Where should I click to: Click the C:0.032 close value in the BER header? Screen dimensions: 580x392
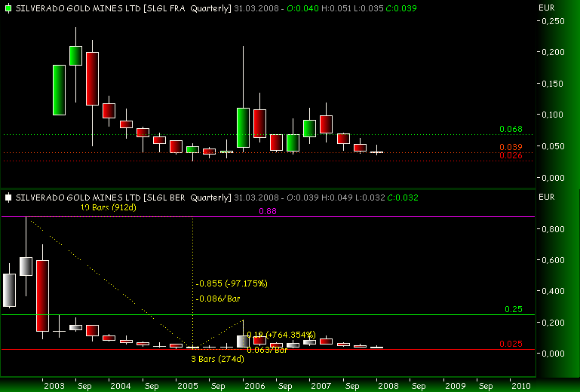coord(403,198)
